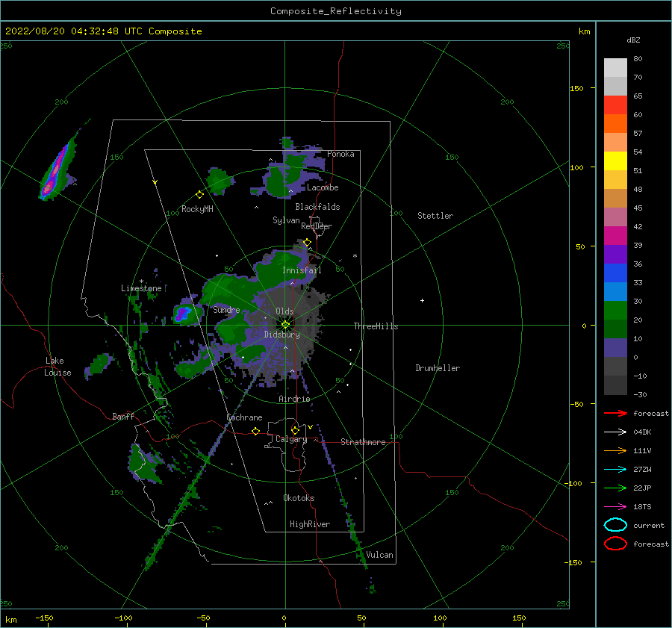Screen dimensions: 672x628
Task: Click the Lacombe label
Action: pyautogui.click(x=323, y=187)
